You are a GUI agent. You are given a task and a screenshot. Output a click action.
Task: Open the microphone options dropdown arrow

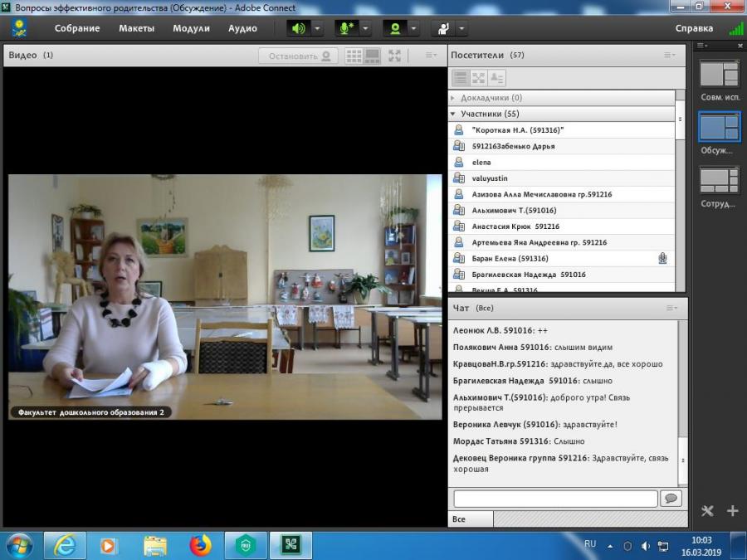[x=365, y=28]
